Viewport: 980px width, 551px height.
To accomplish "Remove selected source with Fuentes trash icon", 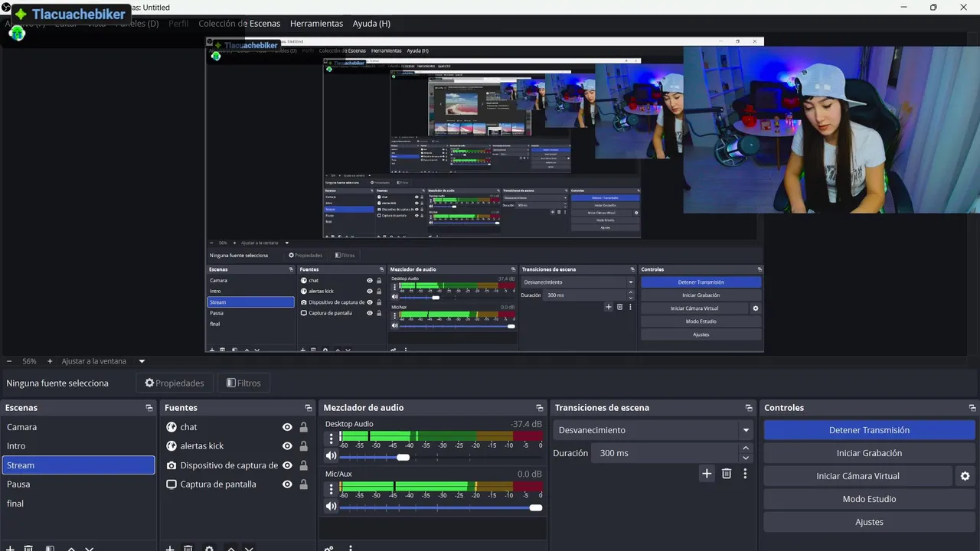I will pyautogui.click(x=188, y=548).
